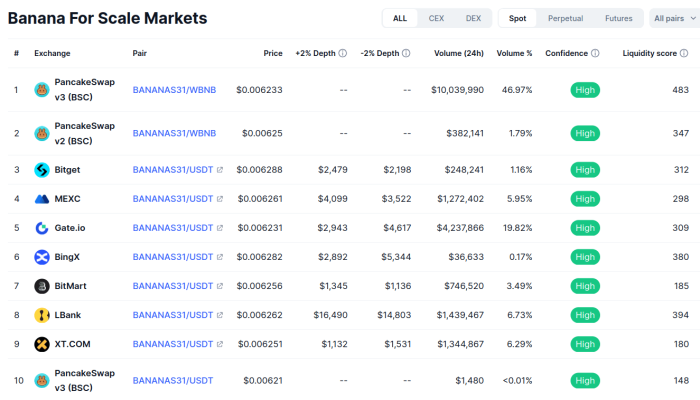Open MEXC BANANAS31/USDT pair link

click(173, 199)
